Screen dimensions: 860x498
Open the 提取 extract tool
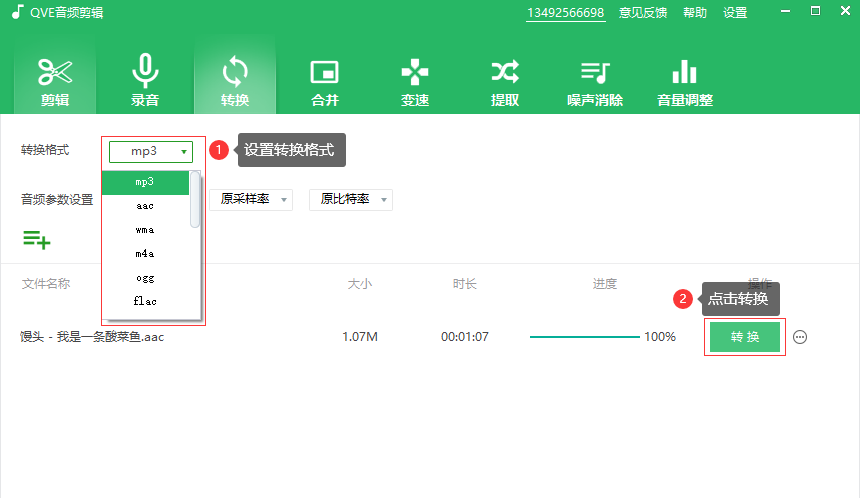[x=505, y=81]
